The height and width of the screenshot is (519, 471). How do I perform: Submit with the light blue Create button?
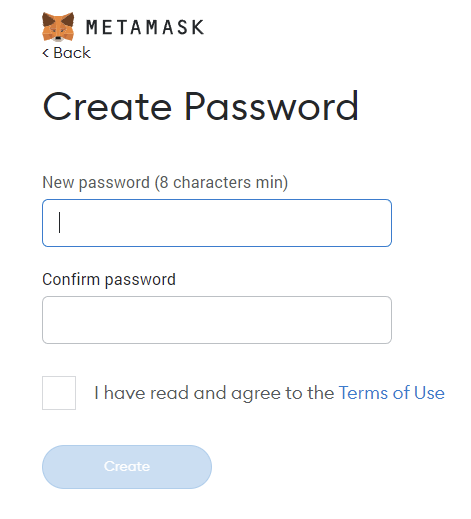pos(127,467)
